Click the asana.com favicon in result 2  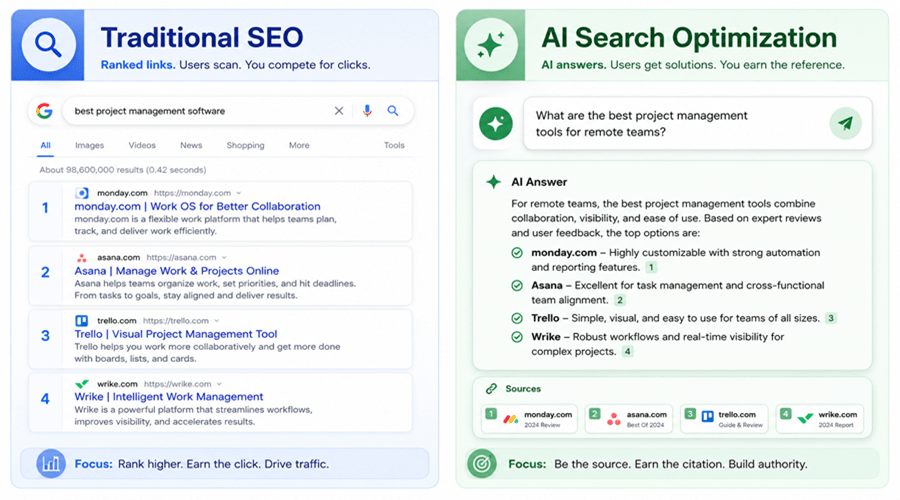coord(82,257)
